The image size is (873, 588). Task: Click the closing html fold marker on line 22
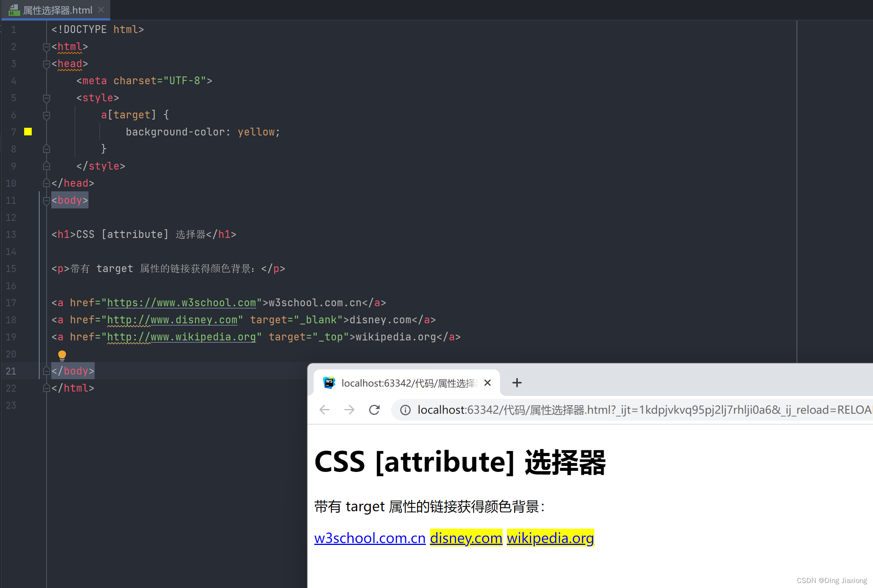pyautogui.click(x=46, y=388)
